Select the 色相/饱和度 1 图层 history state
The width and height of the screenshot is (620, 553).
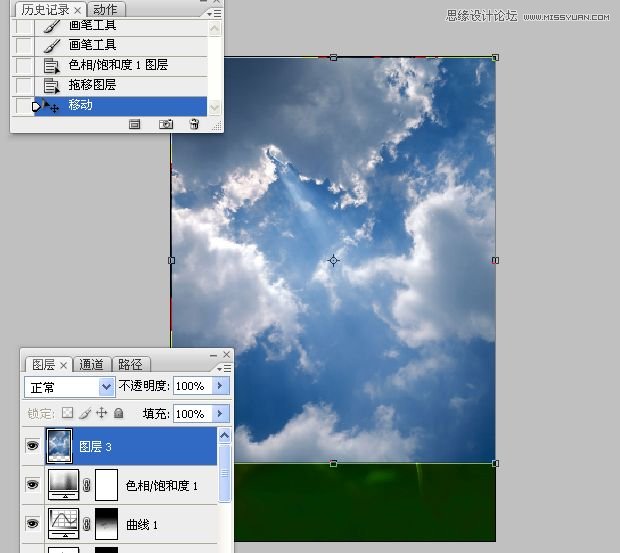(x=121, y=66)
